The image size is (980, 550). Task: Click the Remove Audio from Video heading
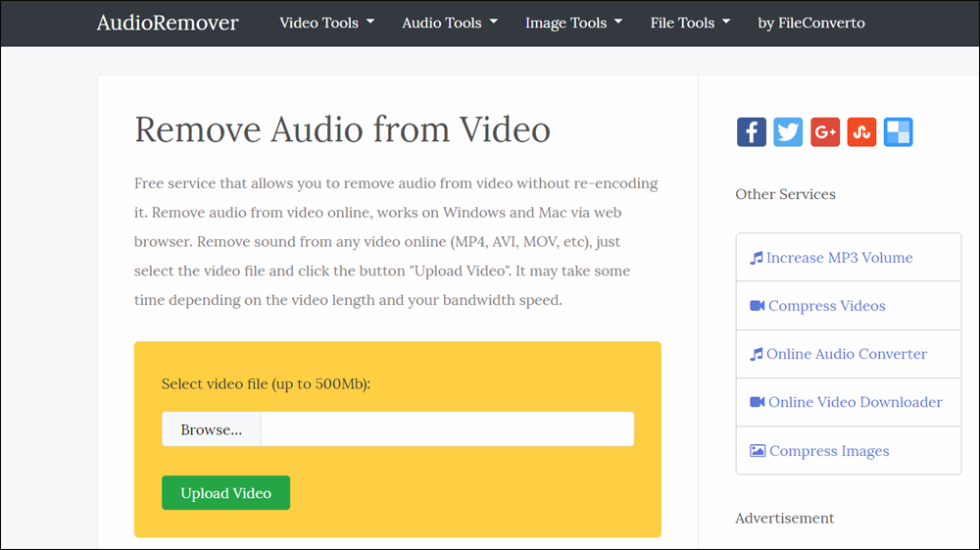(x=342, y=129)
